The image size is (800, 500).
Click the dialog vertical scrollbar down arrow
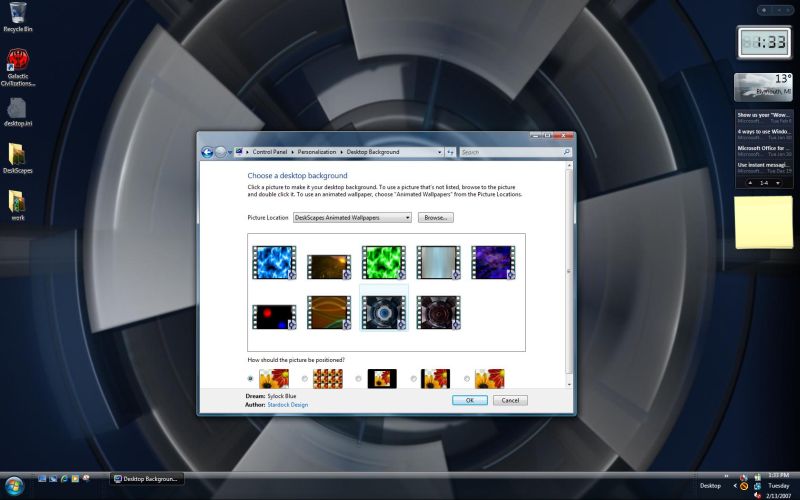coord(569,385)
